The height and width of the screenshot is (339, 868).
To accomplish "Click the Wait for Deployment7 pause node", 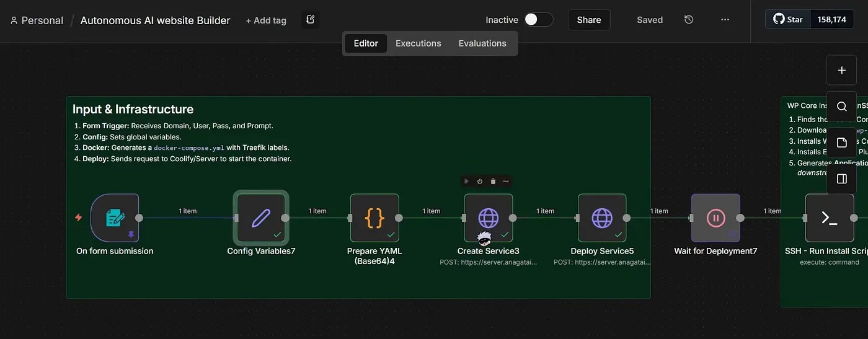I will point(715,218).
